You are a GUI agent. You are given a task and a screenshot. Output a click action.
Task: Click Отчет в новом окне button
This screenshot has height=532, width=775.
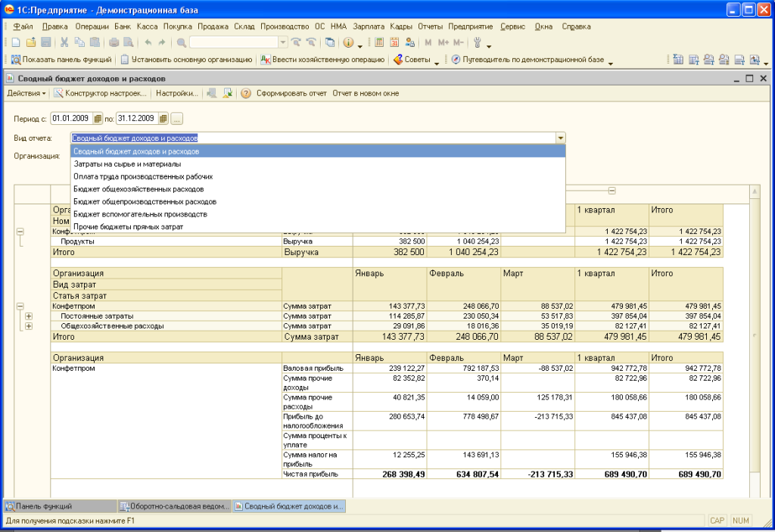(x=366, y=94)
